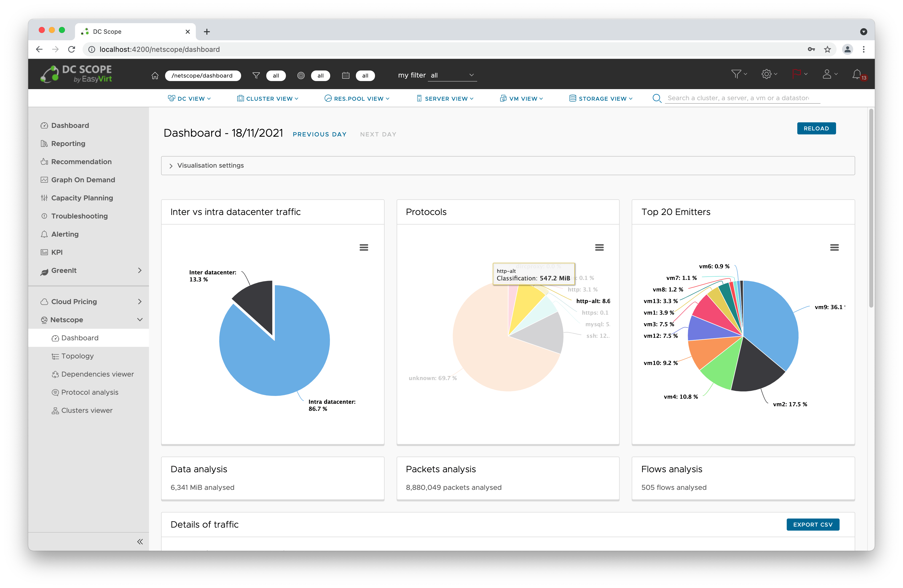903x588 pixels.
Task: Open browser three-dot menu
Action: pyautogui.click(x=863, y=49)
